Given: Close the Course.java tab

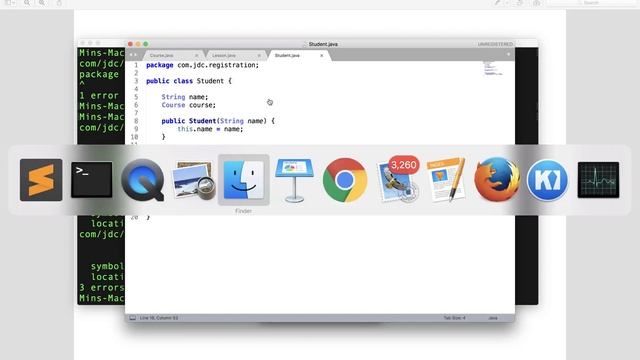Looking at the screenshot, I should 196,55.
